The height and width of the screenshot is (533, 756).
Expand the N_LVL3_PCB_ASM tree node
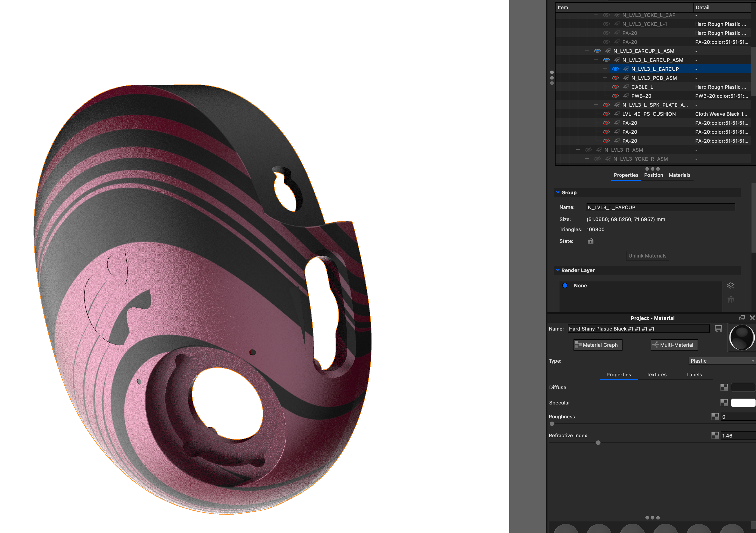pyautogui.click(x=605, y=78)
